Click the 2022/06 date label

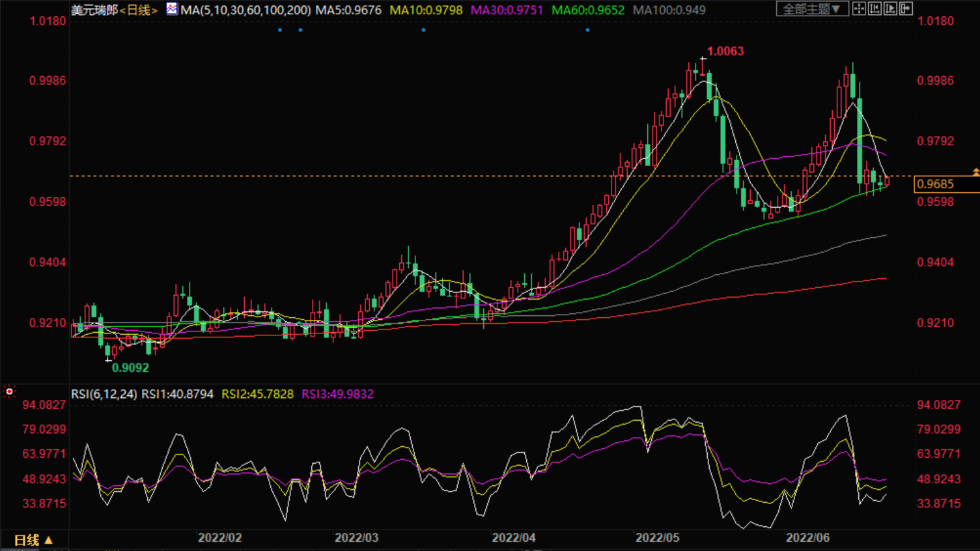[807, 538]
